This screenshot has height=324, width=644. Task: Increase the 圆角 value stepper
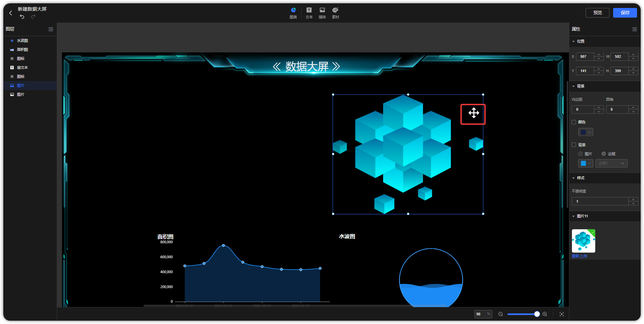[x=633, y=107]
